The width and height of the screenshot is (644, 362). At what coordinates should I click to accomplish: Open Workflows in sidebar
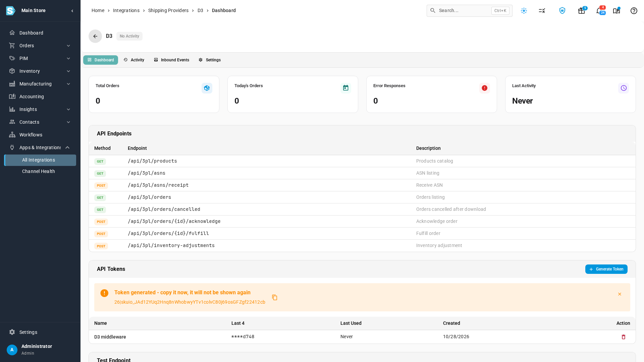click(x=40, y=135)
